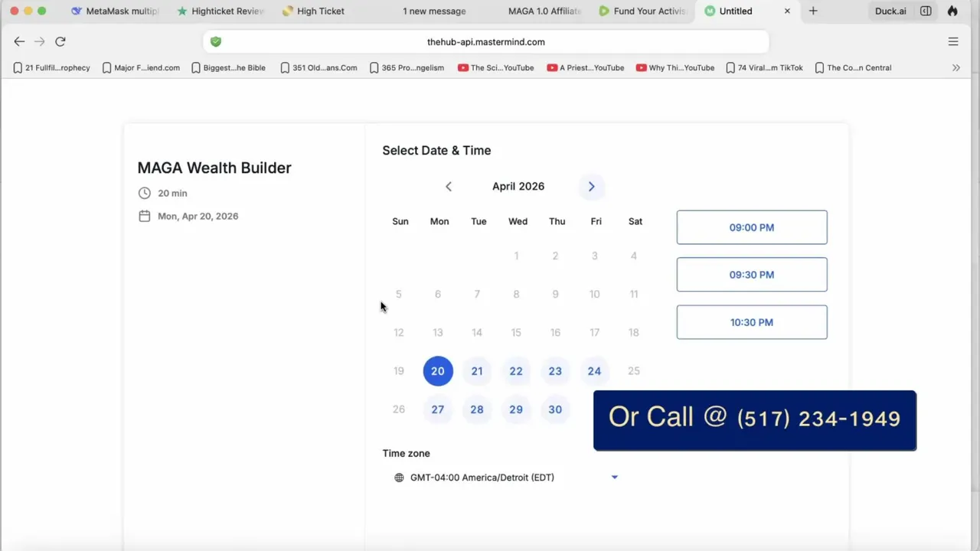
Task: Select April 29 on the calendar
Action: [x=516, y=409]
